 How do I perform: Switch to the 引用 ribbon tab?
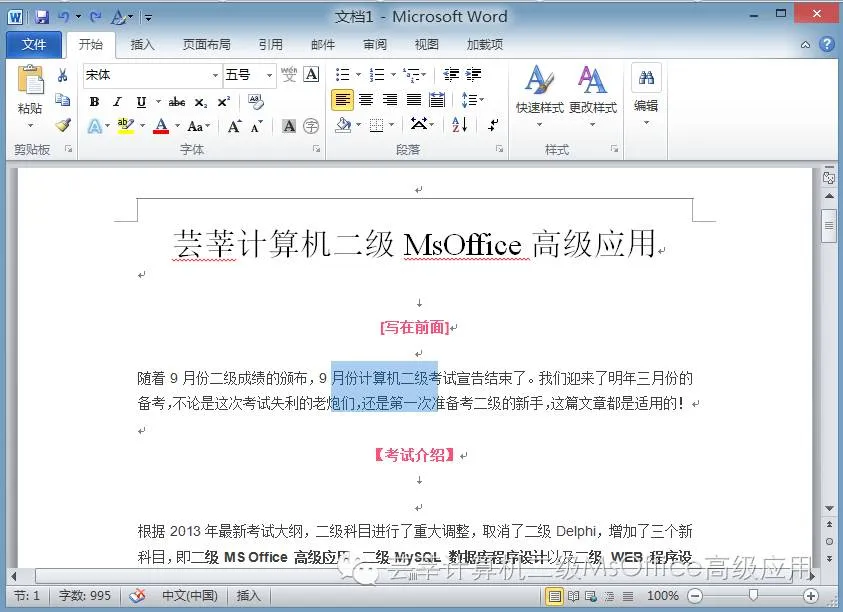tap(270, 45)
